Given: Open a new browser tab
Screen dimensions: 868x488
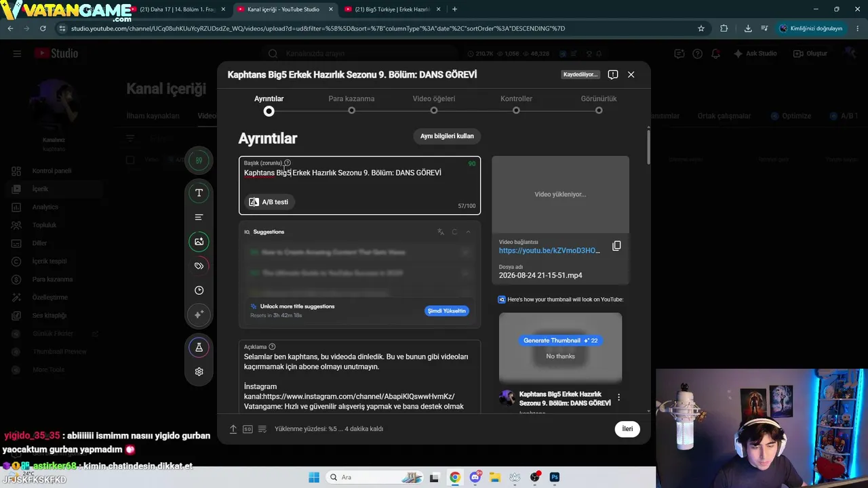Looking at the screenshot, I should [454, 9].
